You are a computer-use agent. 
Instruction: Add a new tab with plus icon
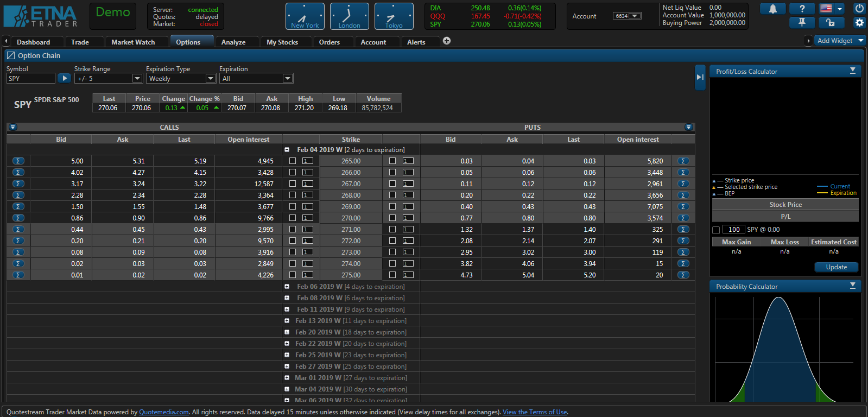447,41
